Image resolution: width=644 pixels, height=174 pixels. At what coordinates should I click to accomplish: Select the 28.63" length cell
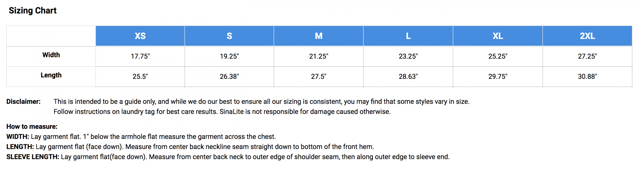(408, 76)
